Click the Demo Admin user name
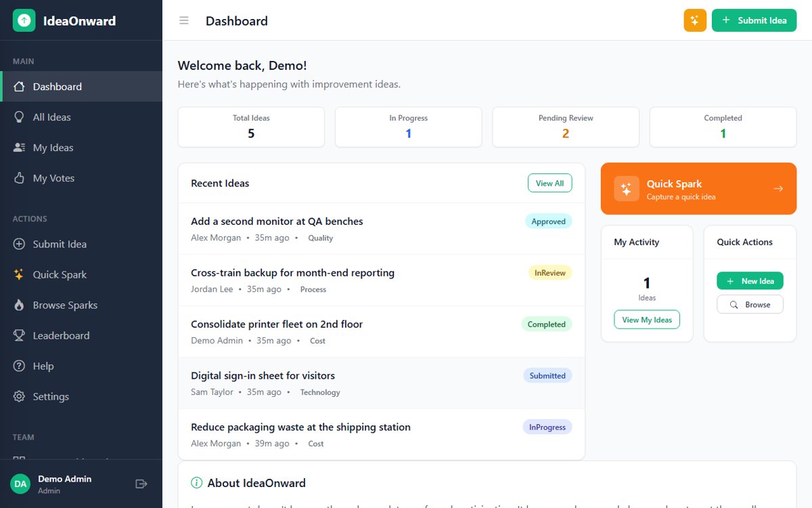The image size is (812, 508). point(64,479)
